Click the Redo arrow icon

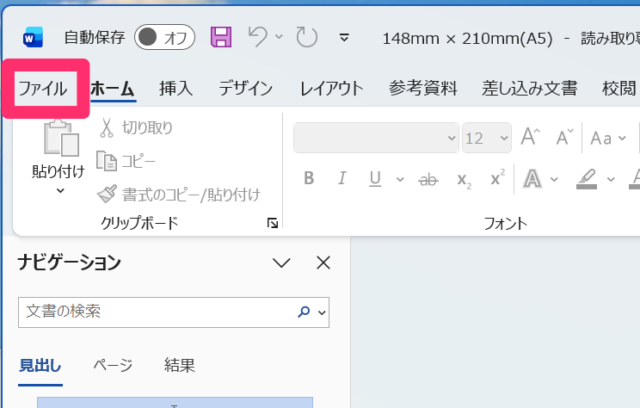pyautogui.click(x=306, y=37)
